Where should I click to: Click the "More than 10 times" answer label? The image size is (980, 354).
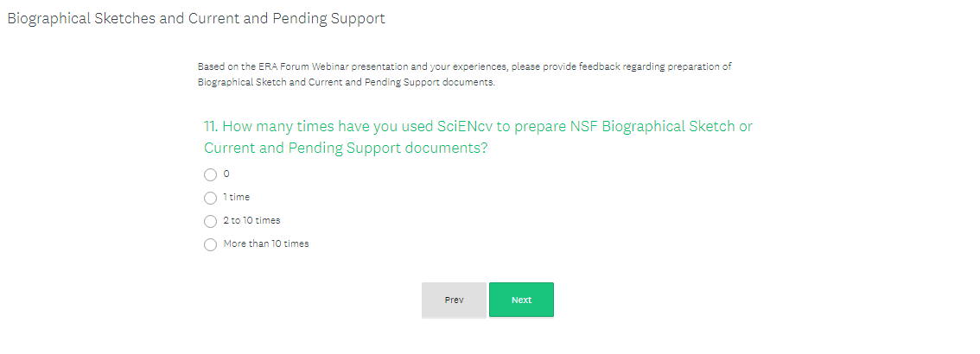(x=266, y=244)
